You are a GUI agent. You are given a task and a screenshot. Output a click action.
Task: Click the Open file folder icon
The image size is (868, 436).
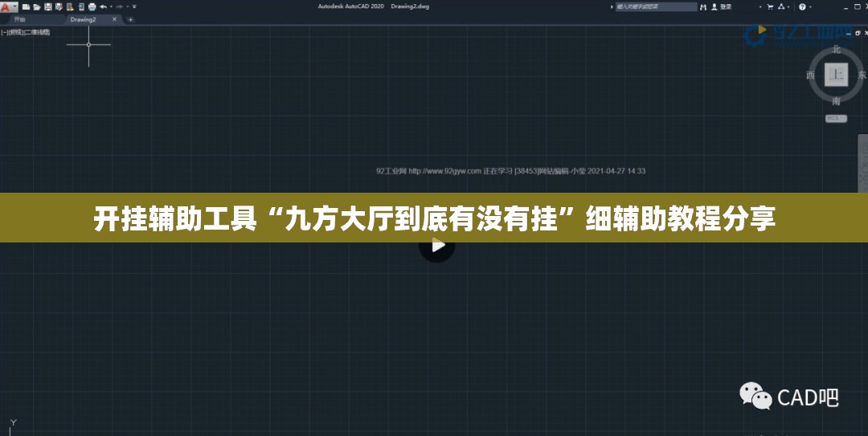37,6
